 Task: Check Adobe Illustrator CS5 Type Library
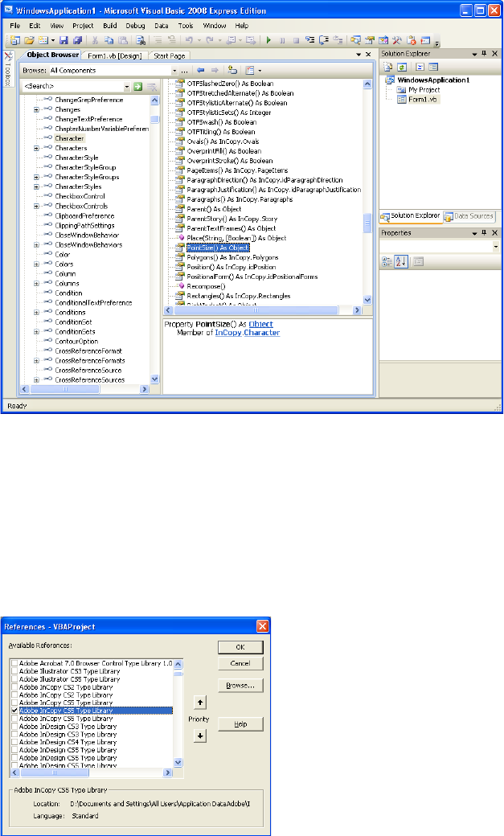(14, 679)
